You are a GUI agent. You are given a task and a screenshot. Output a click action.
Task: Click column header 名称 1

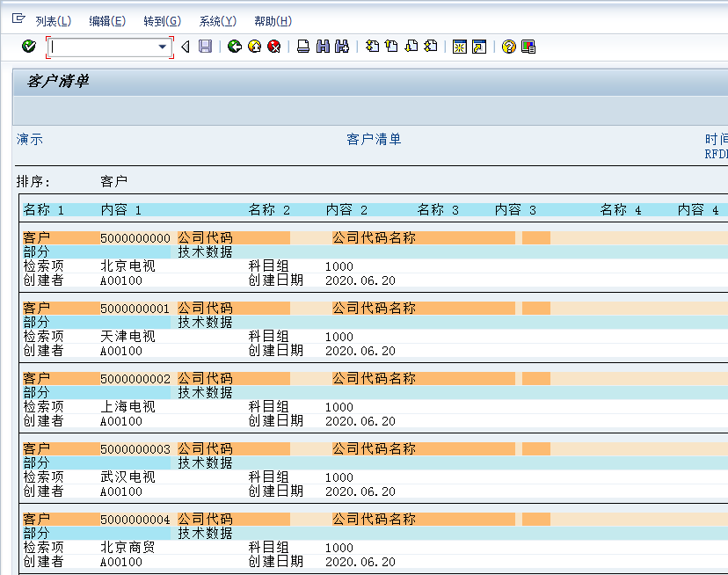(x=44, y=210)
